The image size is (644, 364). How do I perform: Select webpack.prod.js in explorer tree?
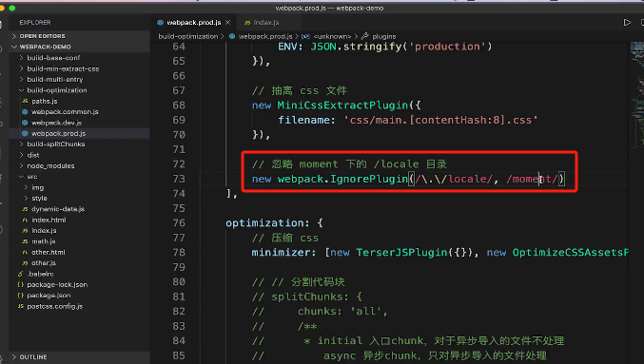(58, 133)
